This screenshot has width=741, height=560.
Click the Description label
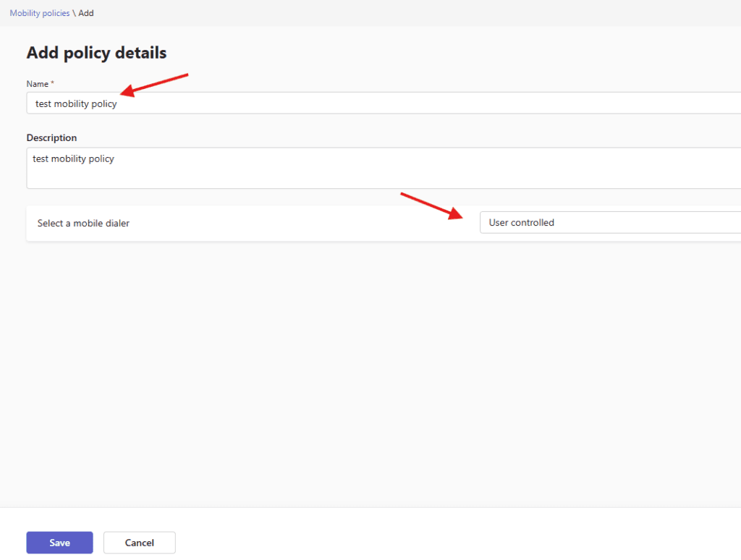51,137
